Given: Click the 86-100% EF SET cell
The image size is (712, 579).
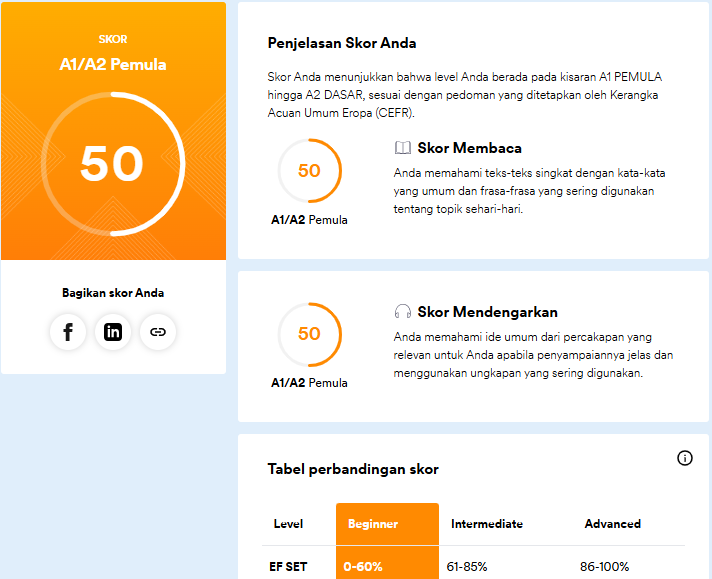Looking at the screenshot, I should pos(604,566).
